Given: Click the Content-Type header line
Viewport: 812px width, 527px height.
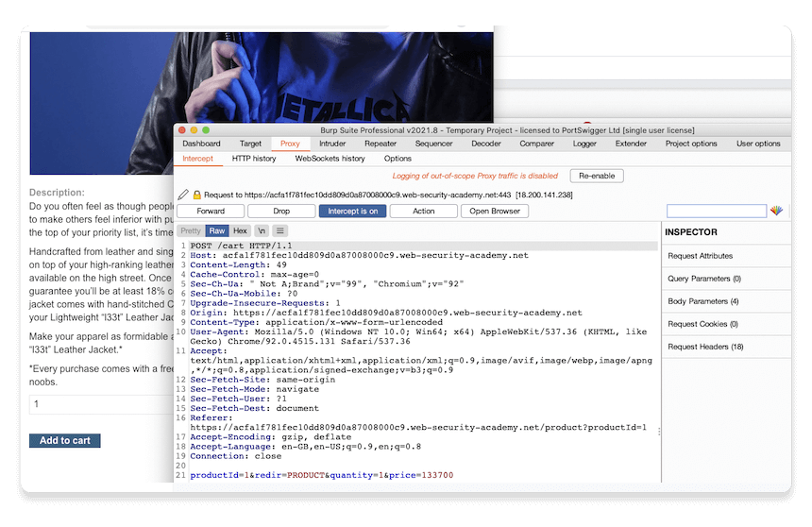Looking at the screenshot, I should (316, 322).
